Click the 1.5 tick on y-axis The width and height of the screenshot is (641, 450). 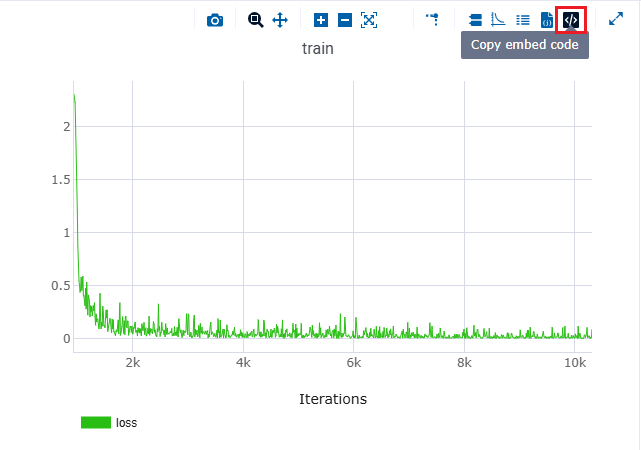(x=60, y=179)
